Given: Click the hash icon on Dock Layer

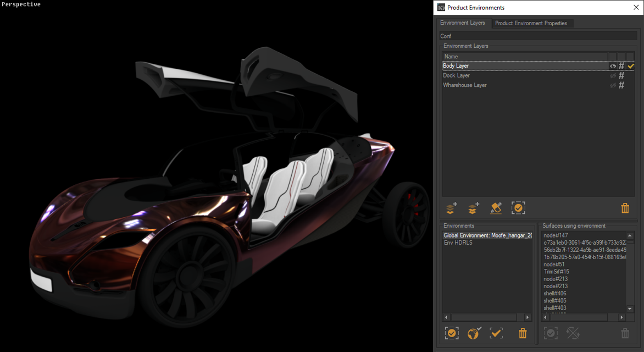Looking at the screenshot, I should 621,75.
